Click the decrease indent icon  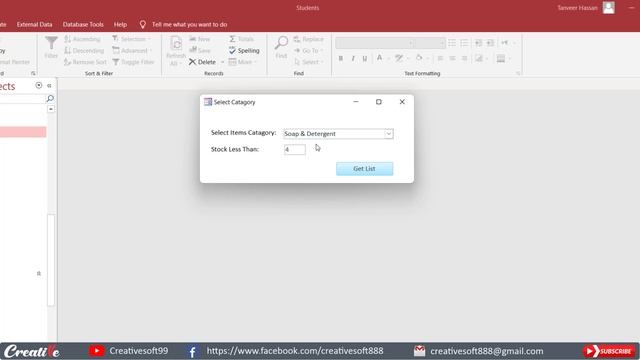point(478,43)
